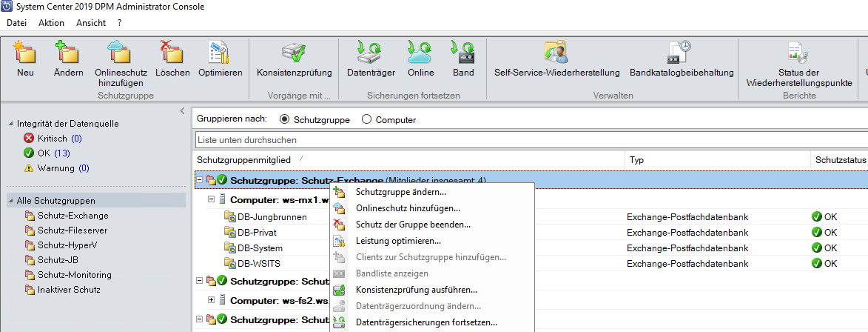The height and width of the screenshot is (332, 868).
Task: Click the ws-mx1 computer icon
Action: 223,199
